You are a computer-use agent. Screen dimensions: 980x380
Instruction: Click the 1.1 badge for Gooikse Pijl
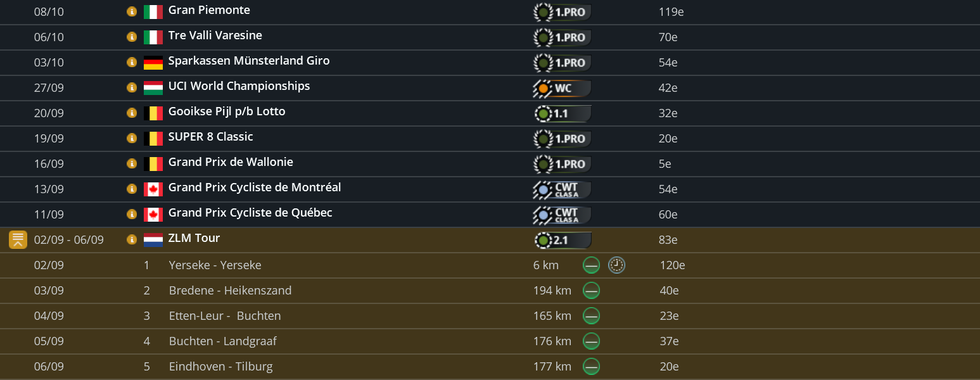coord(561,113)
